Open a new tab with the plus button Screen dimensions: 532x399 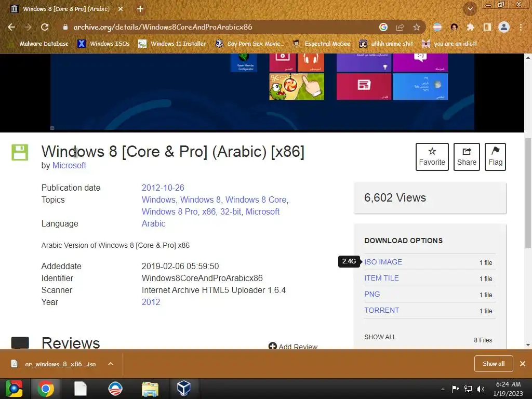[140, 9]
